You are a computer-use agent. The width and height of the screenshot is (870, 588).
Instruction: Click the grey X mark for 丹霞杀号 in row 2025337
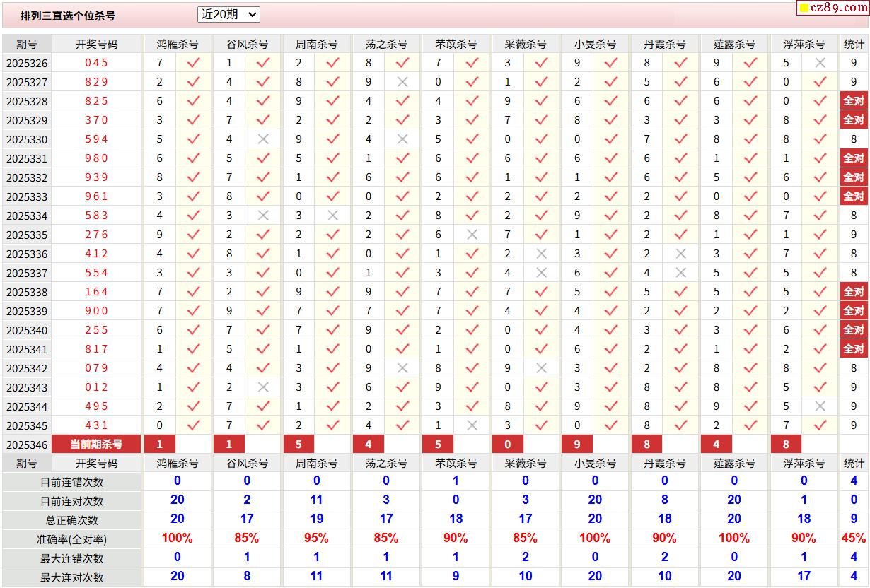pyautogui.click(x=680, y=273)
